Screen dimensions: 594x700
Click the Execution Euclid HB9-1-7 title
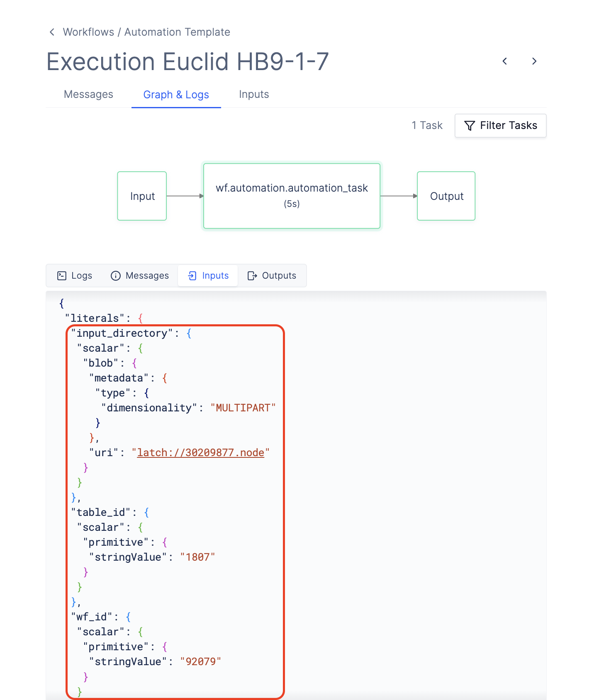tap(187, 62)
